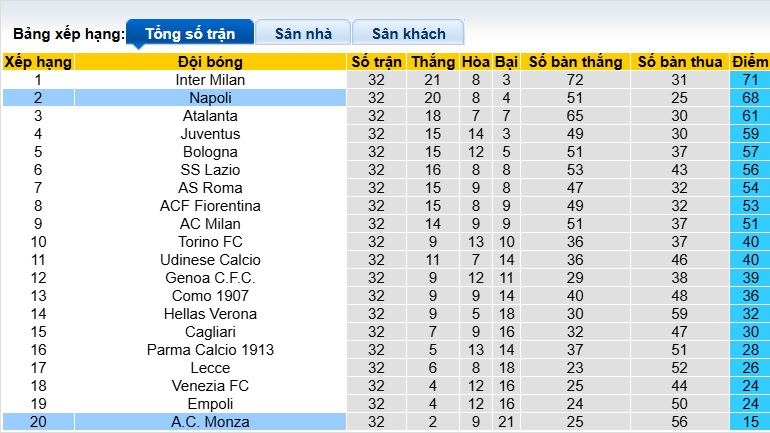
Task: Click AC Milan in the standings
Action: click(210, 224)
